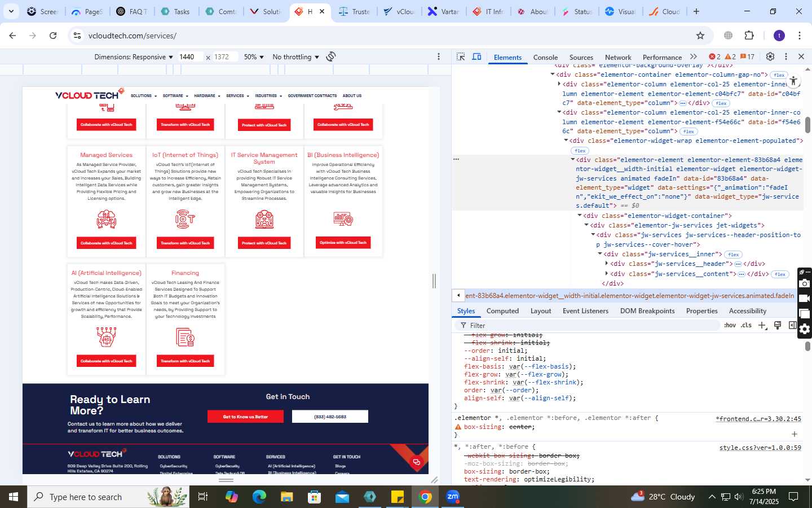Add a new style rule with the plus icon
Viewport: 812px width, 508px height.
[x=762, y=326]
